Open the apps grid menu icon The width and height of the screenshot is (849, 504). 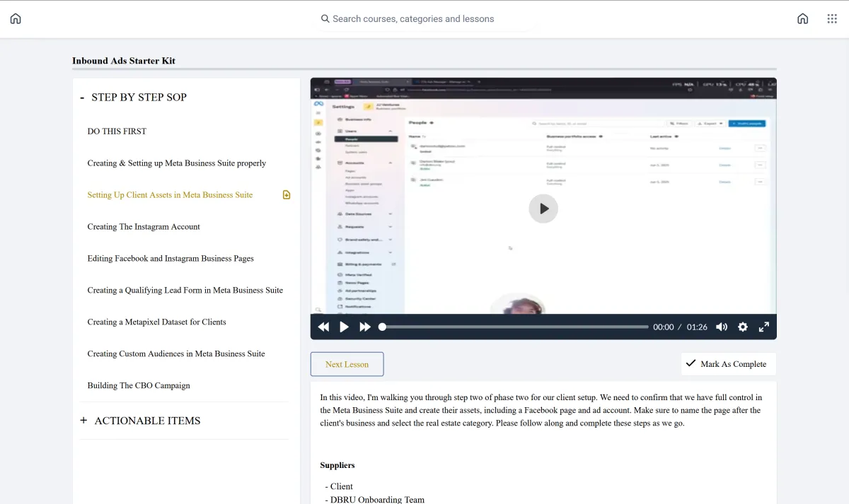click(x=832, y=19)
